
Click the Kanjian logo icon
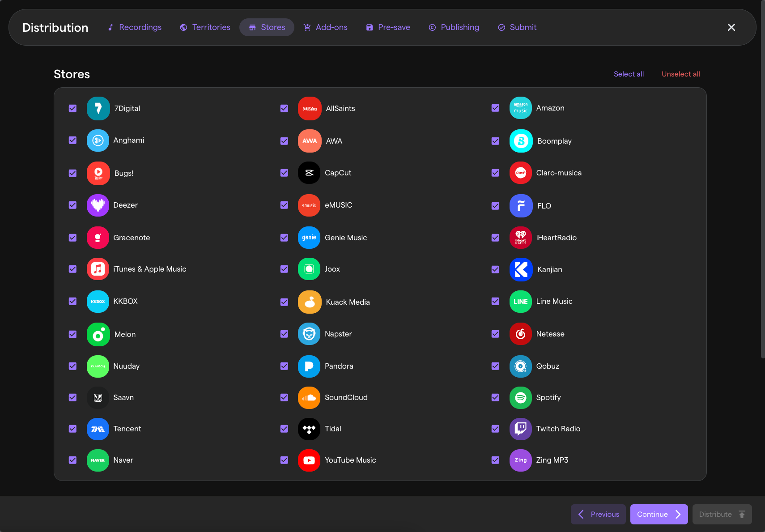(x=521, y=269)
